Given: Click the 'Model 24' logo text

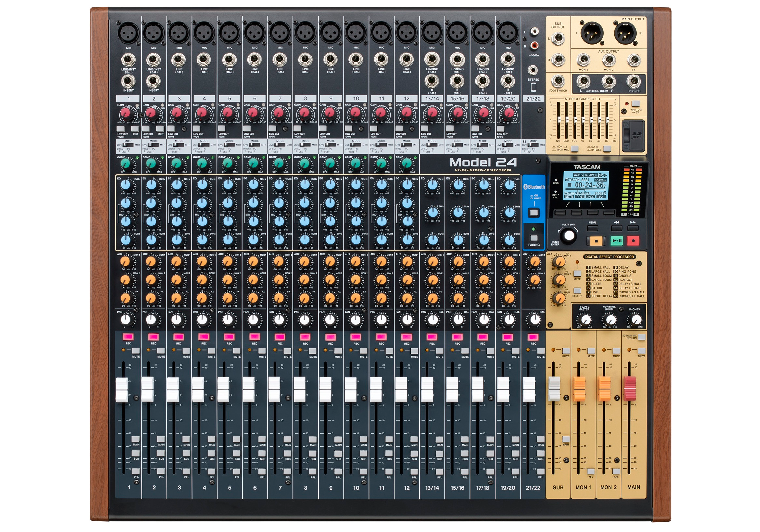Looking at the screenshot, I should tap(482, 163).
